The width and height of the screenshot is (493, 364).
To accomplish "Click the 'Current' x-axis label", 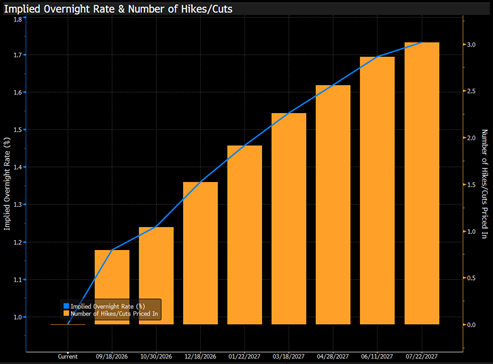I will [x=68, y=357].
